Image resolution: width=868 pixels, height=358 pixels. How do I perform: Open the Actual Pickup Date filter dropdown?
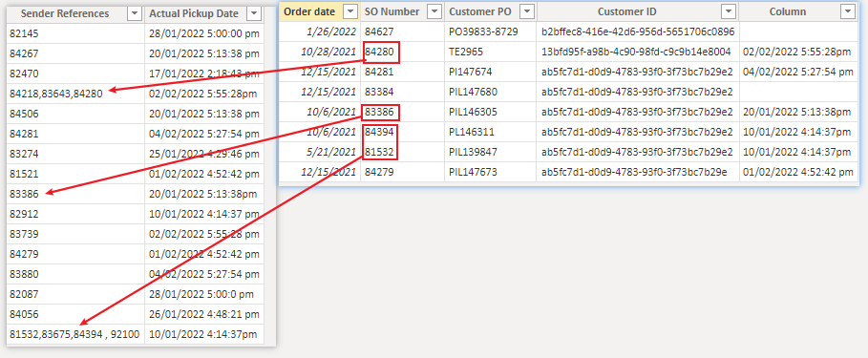pyautogui.click(x=254, y=13)
